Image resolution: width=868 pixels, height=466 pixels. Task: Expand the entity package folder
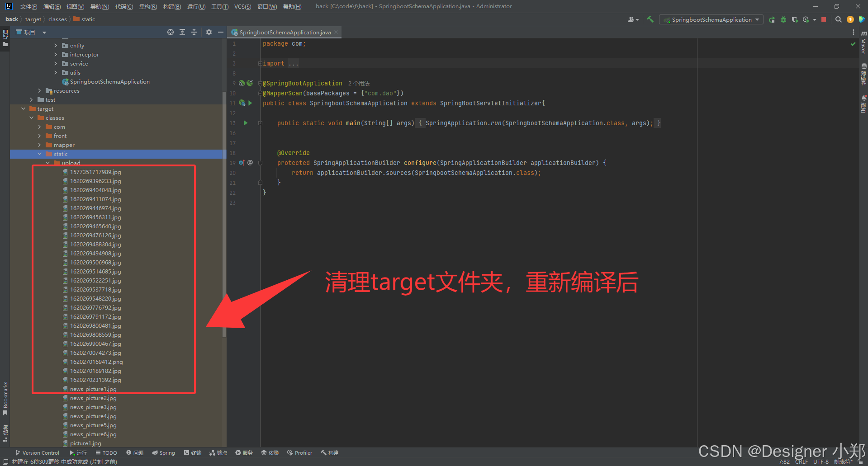(56, 46)
